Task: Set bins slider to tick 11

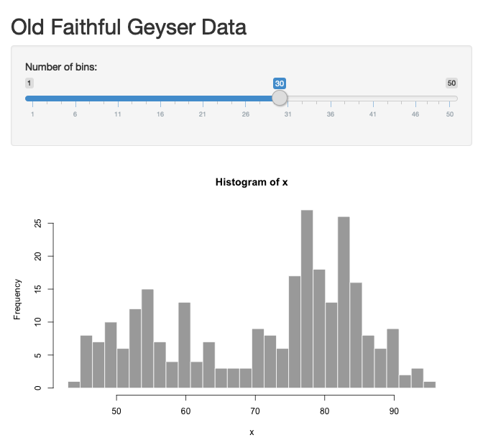Action: (117, 114)
